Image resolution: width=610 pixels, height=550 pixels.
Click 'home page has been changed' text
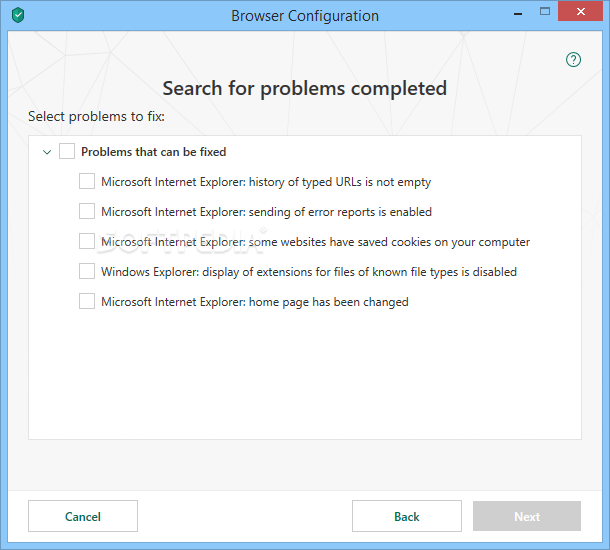point(329,302)
